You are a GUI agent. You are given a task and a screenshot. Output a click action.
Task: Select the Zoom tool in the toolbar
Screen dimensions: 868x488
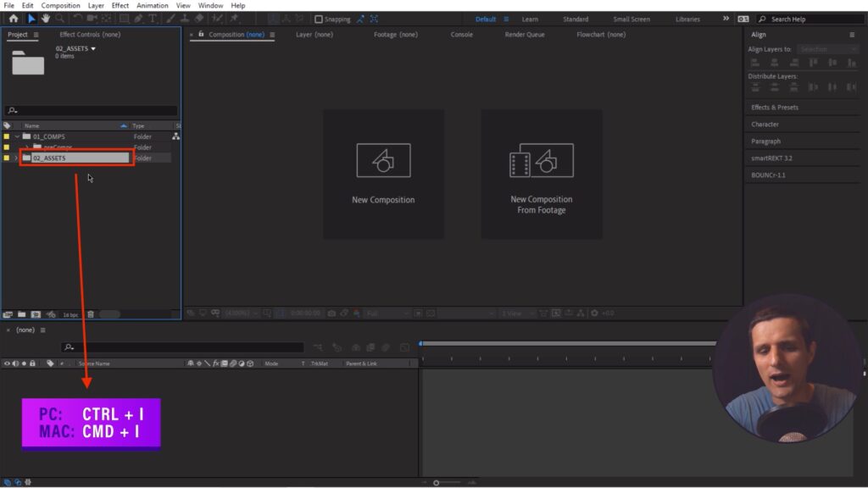coord(59,19)
